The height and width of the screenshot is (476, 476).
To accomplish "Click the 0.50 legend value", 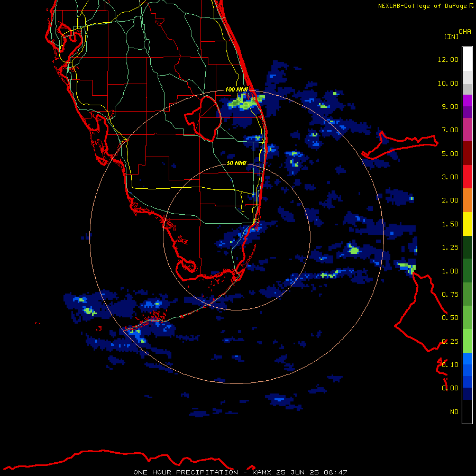I will point(450,318).
